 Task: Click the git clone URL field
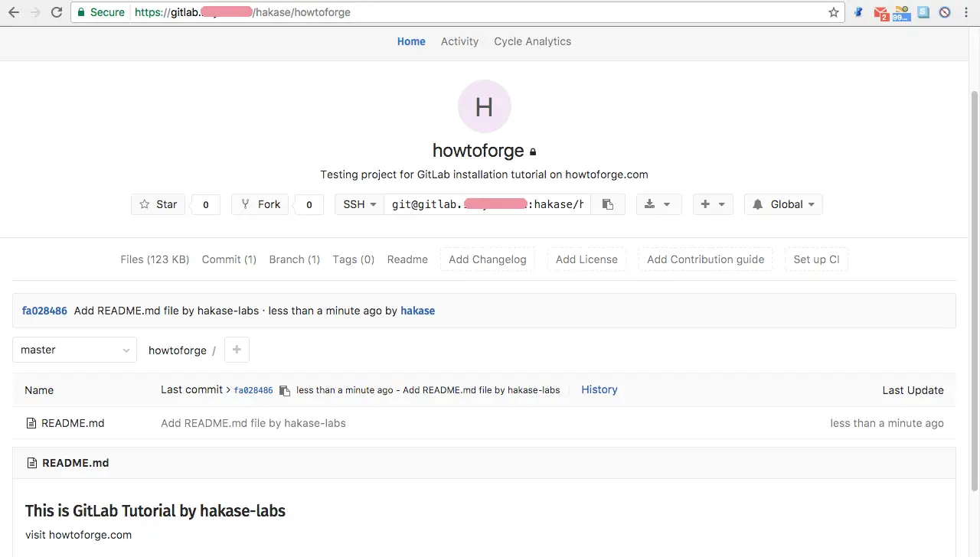487,204
